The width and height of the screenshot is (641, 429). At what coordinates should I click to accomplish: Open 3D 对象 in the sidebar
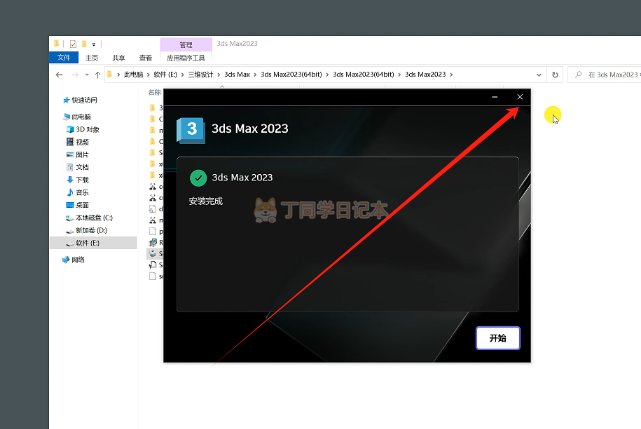coord(83,129)
